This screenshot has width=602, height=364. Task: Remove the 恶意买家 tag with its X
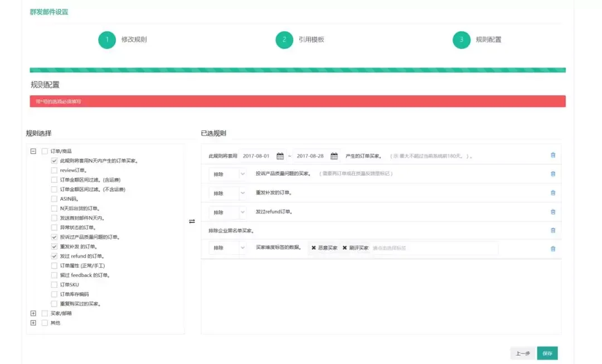(314, 247)
